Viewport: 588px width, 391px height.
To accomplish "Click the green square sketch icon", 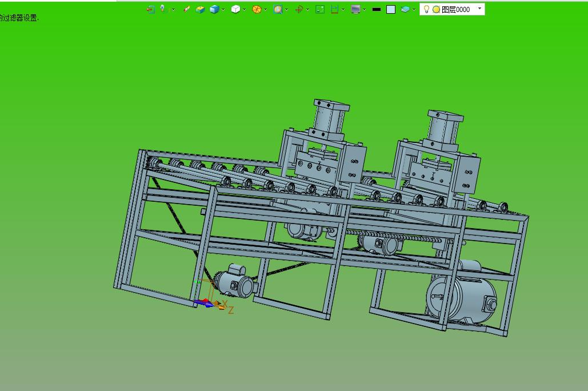I will coord(320,9).
